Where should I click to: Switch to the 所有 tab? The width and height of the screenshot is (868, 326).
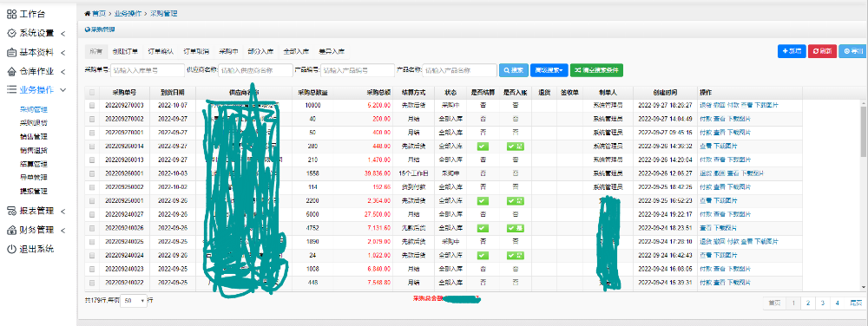coord(95,51)
